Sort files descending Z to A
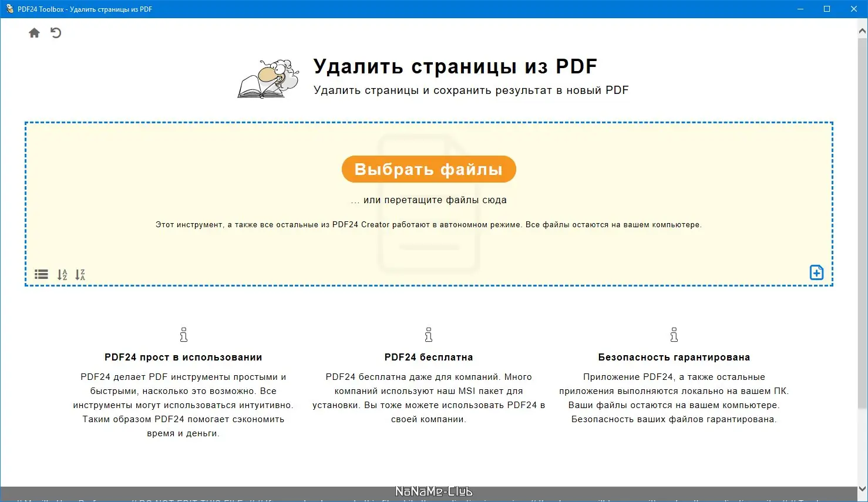Viewport: 868px width, 502px height. pyautogui.click(x=80, y=274)
